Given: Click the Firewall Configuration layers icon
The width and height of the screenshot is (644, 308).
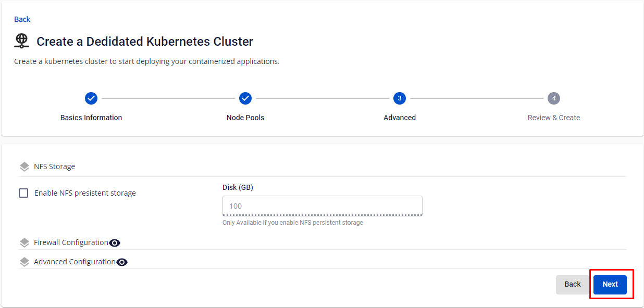Looking at the screenshot, I should 24,243.
